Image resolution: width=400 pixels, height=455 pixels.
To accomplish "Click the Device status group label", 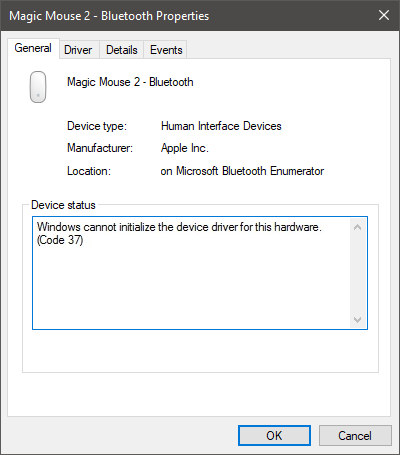I will coord(63,205).
